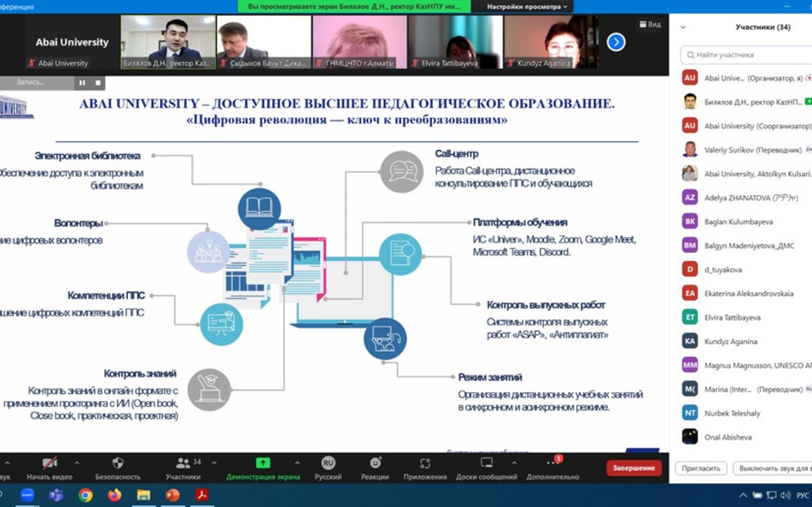Click the red Завершение button
Viewport: 812px width, 507px height.
click(633, 468)
